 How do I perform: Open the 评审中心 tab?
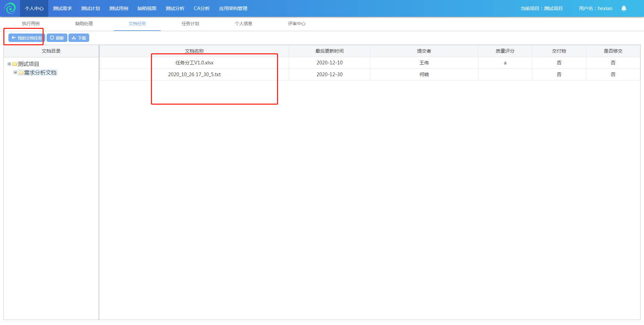click(x=297, y=23)
